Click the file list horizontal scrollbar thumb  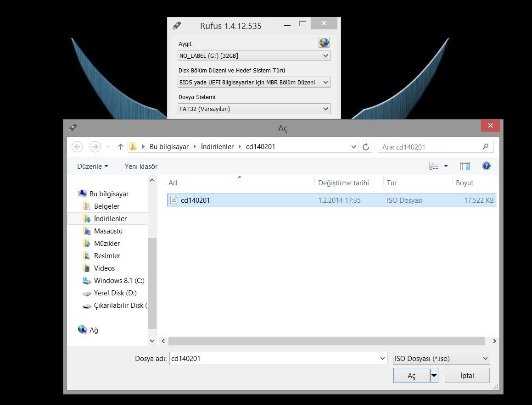point(327,341)
